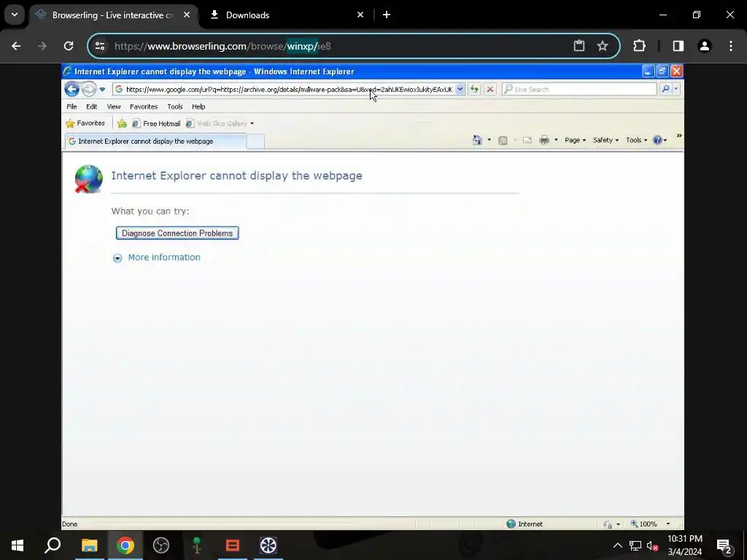Click the IE Refresh button
Viewport: 747px width, 560px height.
[x=474, y=89]
